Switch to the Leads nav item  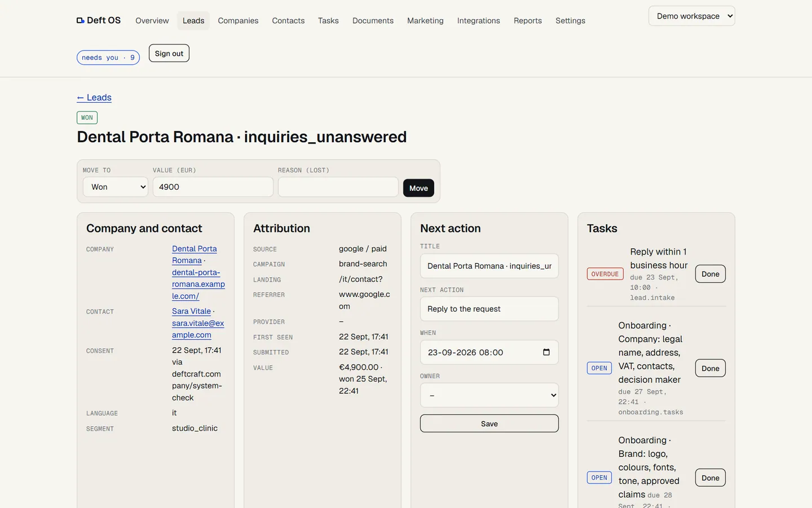point(193,20)
